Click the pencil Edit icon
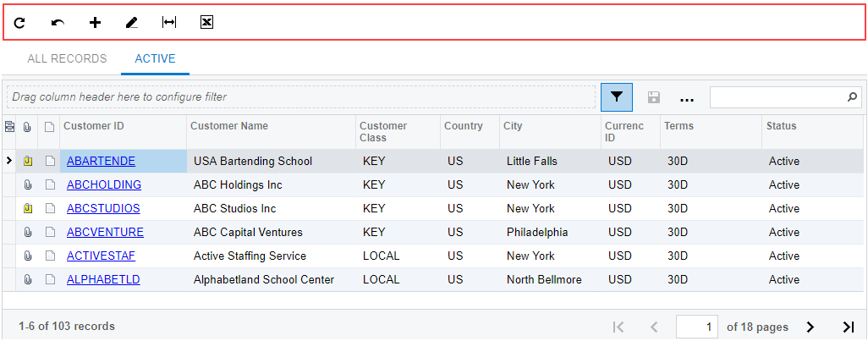 pyautogui.click(x=131, y=23)
